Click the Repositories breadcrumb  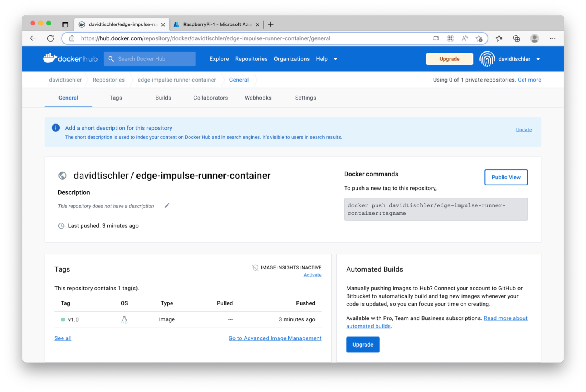tap(109, 80)
